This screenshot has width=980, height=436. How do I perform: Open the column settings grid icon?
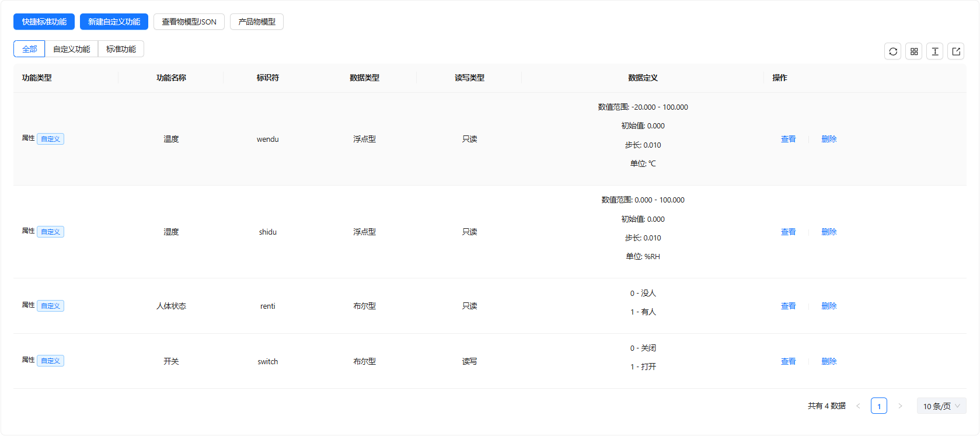[913, 51]
